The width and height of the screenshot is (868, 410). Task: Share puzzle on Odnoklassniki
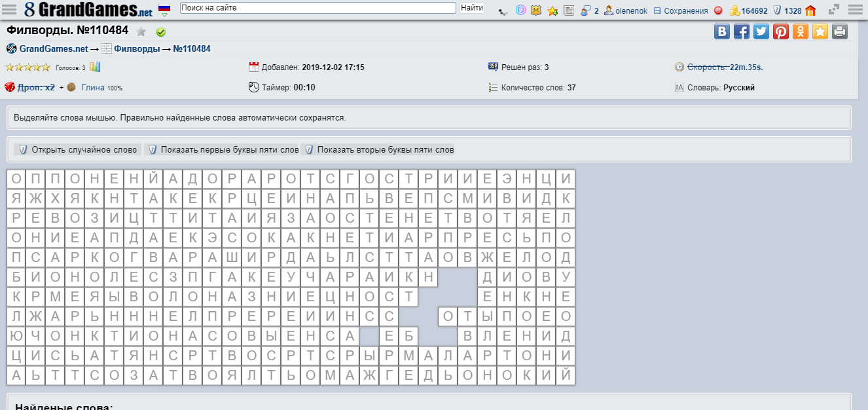pos(801,31)
